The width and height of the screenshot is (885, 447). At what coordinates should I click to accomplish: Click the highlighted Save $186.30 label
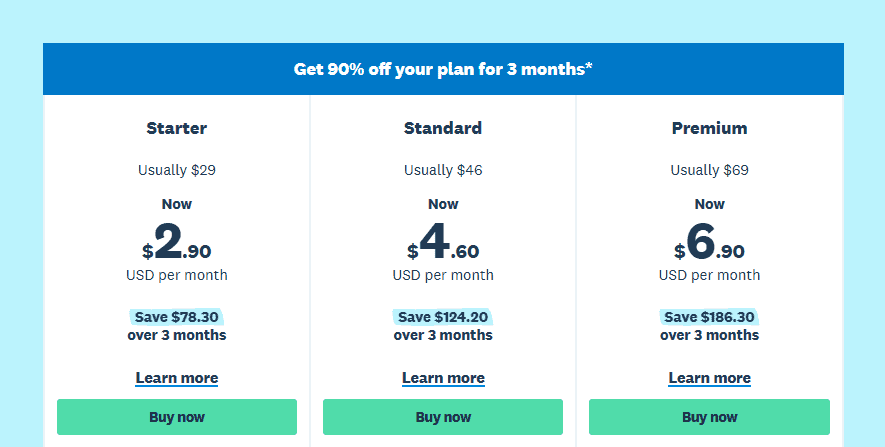(x=709, y=317)
